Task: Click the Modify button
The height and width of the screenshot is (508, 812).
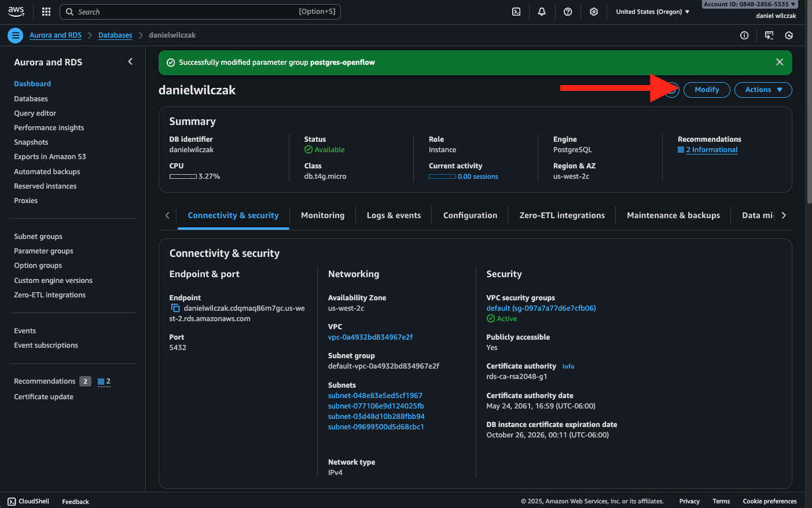Action: coord(707,90)
